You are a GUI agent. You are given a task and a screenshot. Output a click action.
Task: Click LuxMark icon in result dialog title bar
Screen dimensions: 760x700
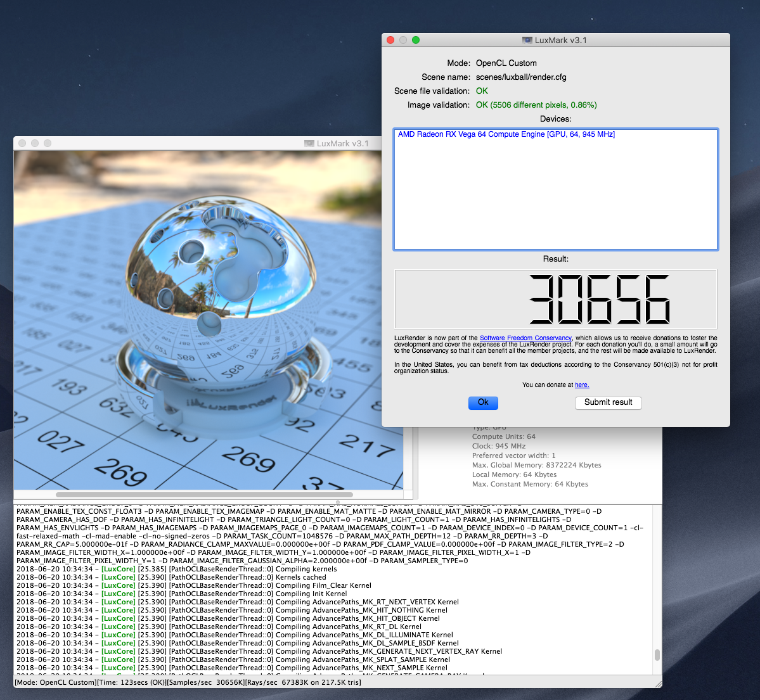[x=527, y=40]
